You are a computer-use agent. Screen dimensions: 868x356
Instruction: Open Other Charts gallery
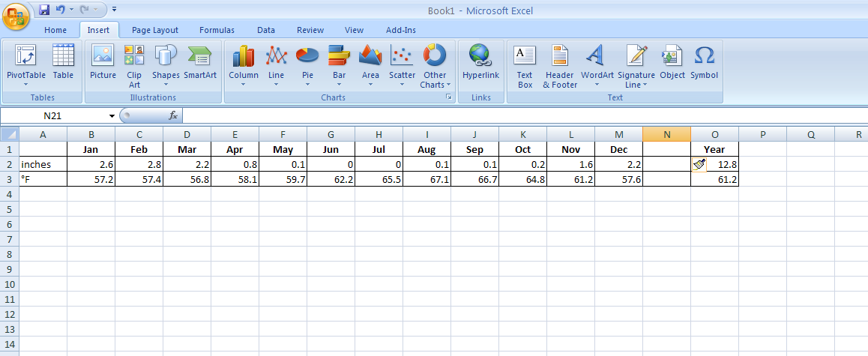(x=435, y=67)
